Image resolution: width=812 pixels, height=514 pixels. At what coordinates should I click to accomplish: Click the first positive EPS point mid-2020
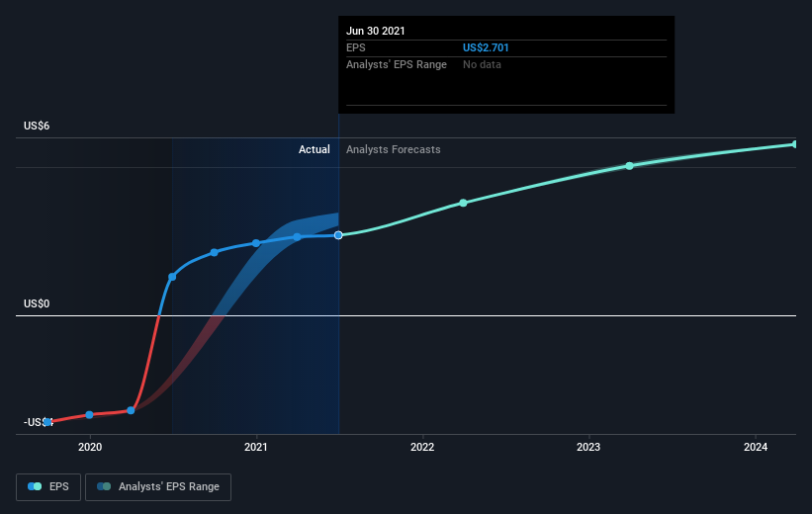click(172, 277)
